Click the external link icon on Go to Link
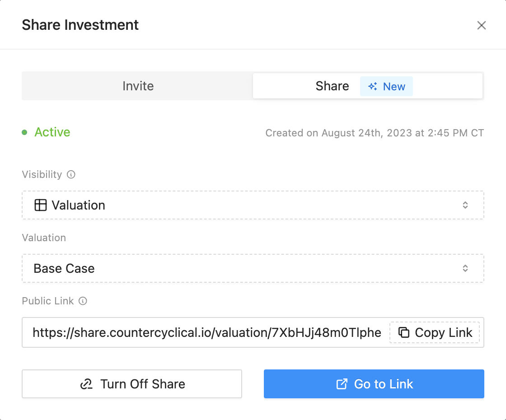 (x=342, y=384)
